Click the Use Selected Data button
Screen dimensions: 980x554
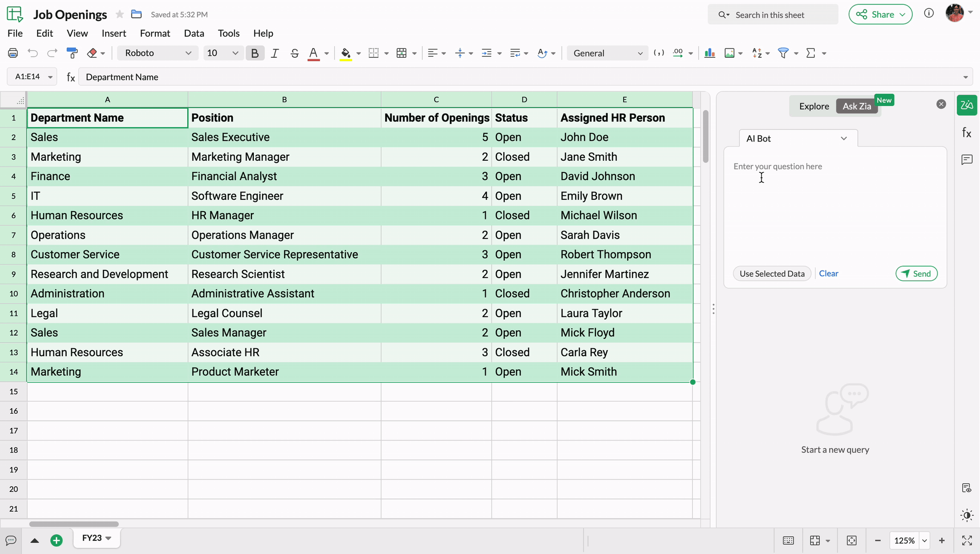tap(772, 274)
